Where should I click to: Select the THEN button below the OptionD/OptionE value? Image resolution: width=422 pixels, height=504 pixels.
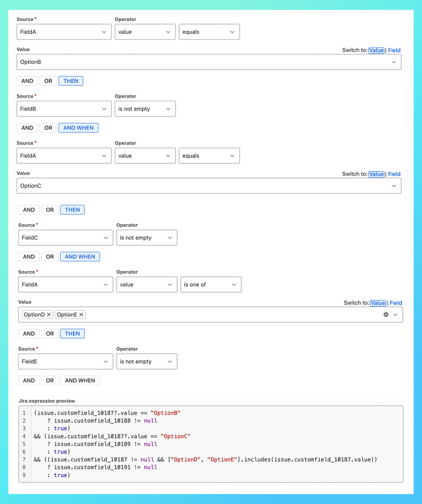(72, 333)
